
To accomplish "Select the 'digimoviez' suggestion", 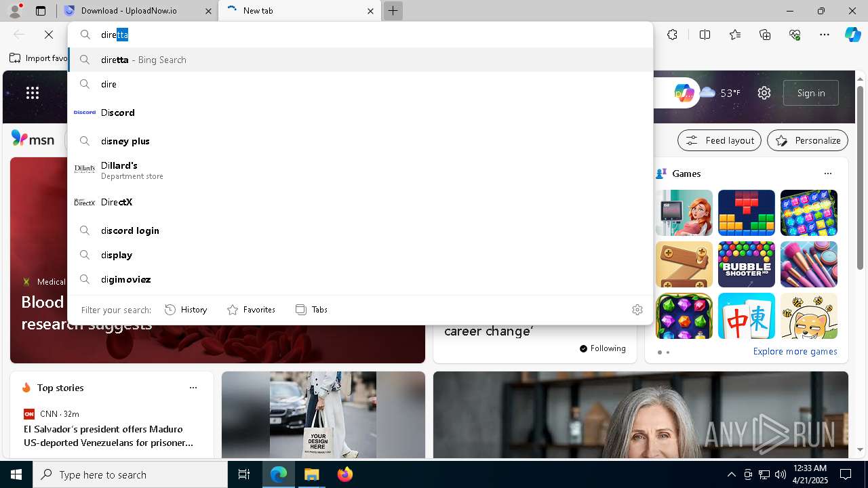I will 360,279.
